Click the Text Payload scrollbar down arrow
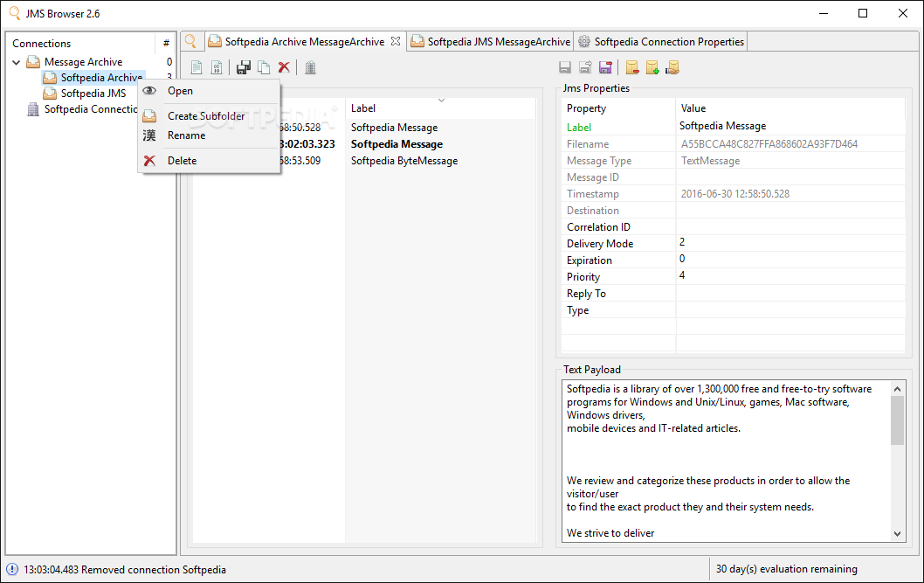 pyautogui.click(x=897, y=533)
